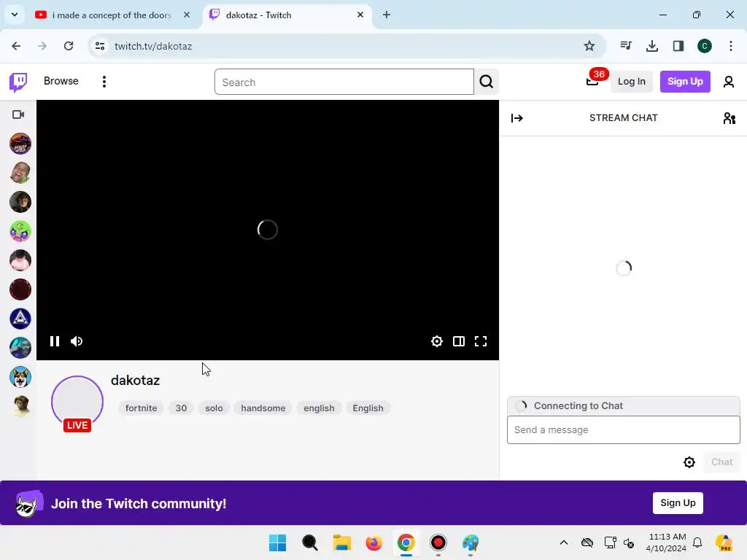Select the lowercase english tag
The width and height of the screenshot is (747, 560).
pos(319,408)
